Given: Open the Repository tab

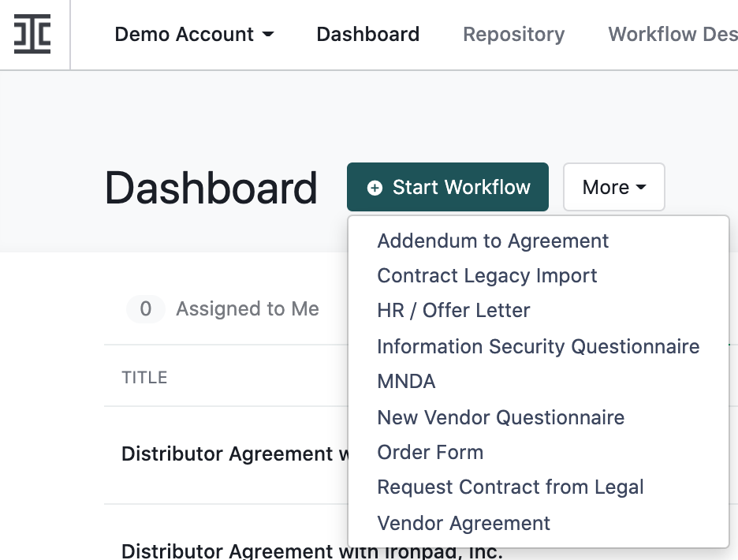Looking at the screenshot, I should (x=513, y=35).
